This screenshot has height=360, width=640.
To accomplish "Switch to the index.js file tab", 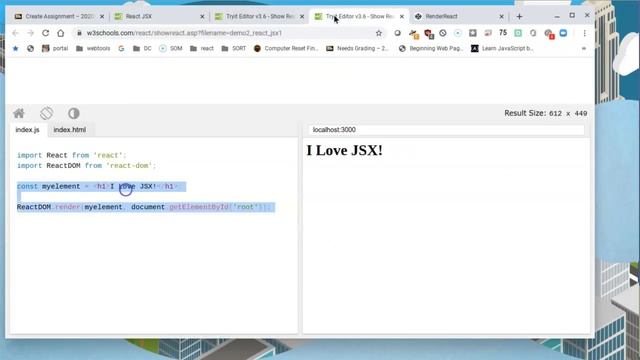I will (28, 130).
